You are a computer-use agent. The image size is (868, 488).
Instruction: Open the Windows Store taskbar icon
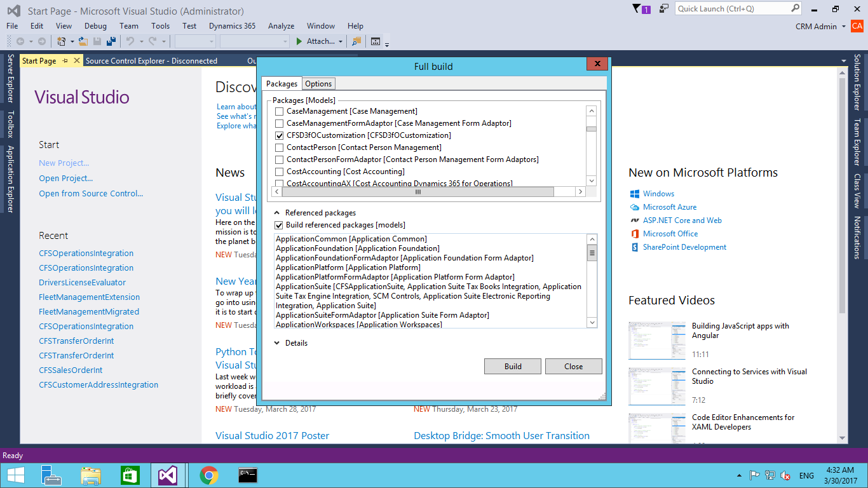(x=130, y=475)
